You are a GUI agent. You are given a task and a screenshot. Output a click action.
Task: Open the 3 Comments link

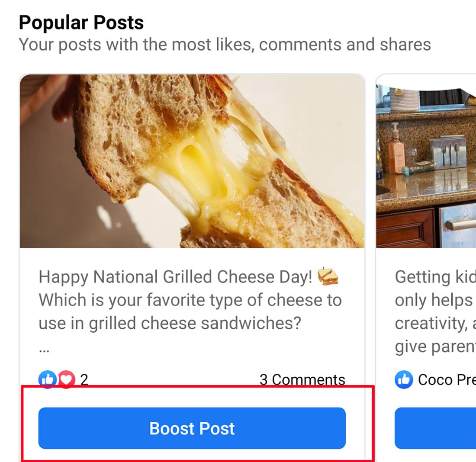(302, 379)
